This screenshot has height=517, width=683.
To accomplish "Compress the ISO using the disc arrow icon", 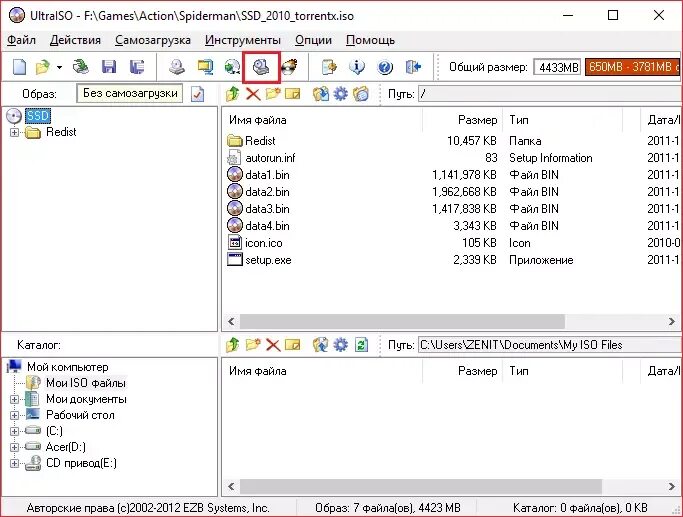I will 232,67.
